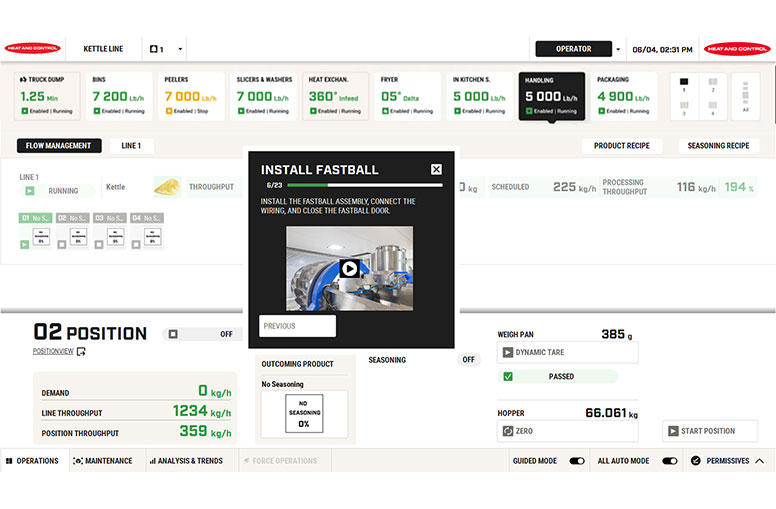
Task: Click position 01 green play indicator
Action: [24, 245]
